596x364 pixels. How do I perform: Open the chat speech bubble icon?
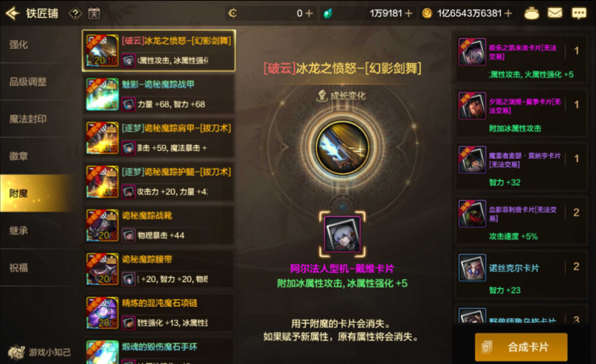coord(579,13)
